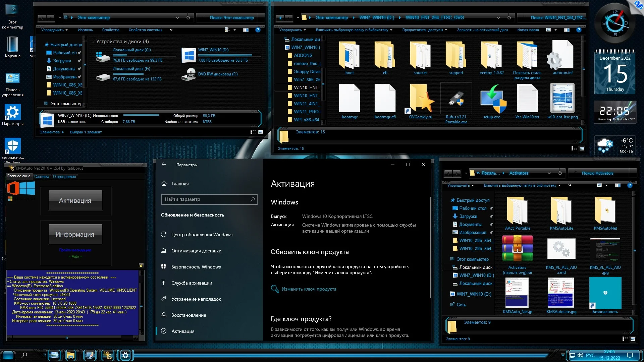Screen dimensions: 644x362
Task: Switch to Система tab in KMSAuto
Action: 42,177
